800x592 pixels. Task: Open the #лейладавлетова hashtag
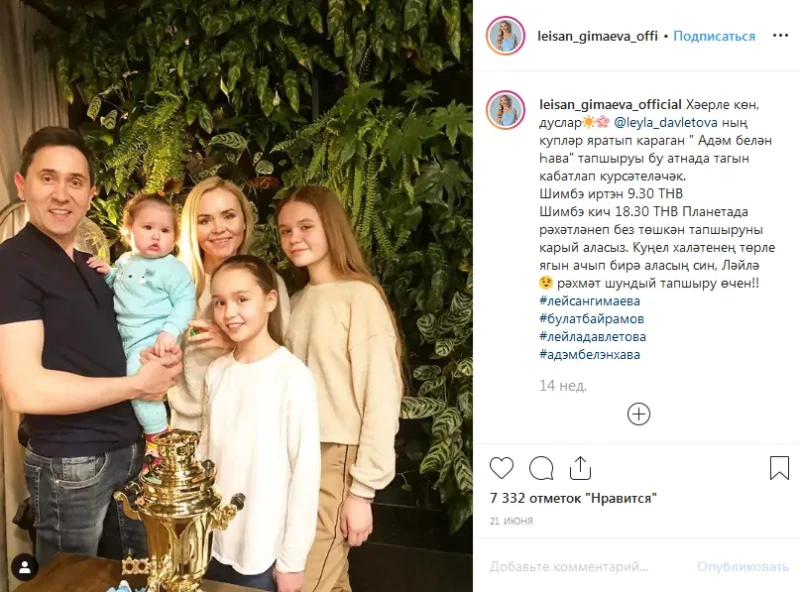coord(592,337)
